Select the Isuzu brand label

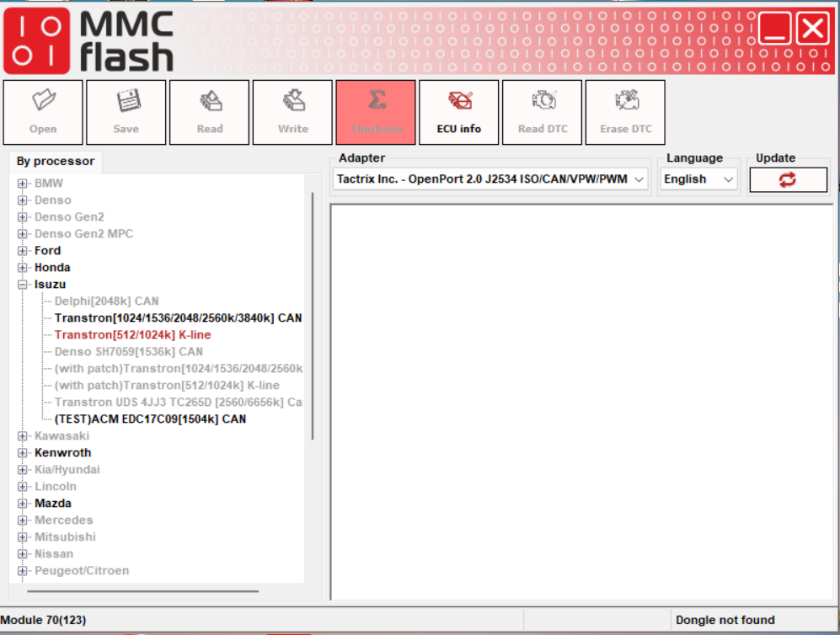(x=51, y=285)
